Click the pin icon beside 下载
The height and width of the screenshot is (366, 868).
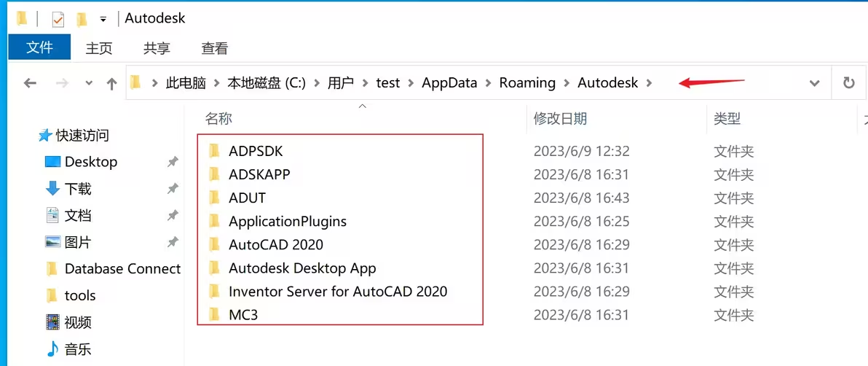point(173,189)
